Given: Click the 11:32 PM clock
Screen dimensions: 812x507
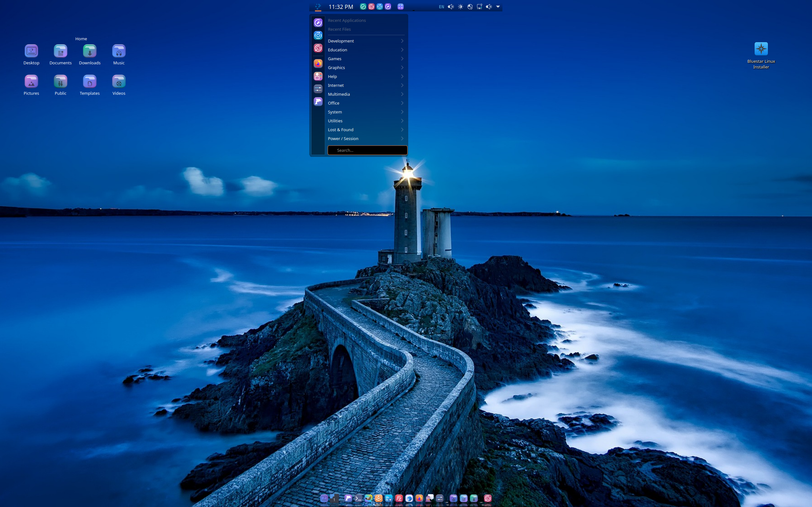Looking at the screenshot, I should 341,7.
